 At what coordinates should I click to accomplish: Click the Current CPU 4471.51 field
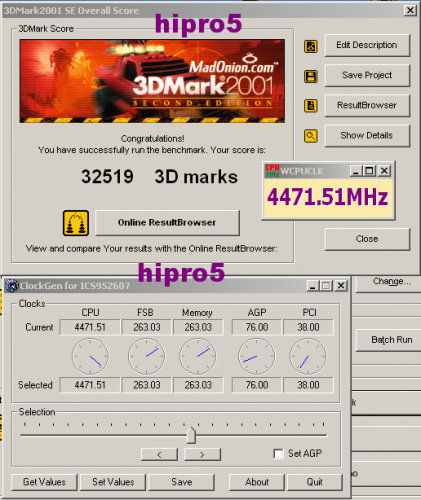click(90, 327)
